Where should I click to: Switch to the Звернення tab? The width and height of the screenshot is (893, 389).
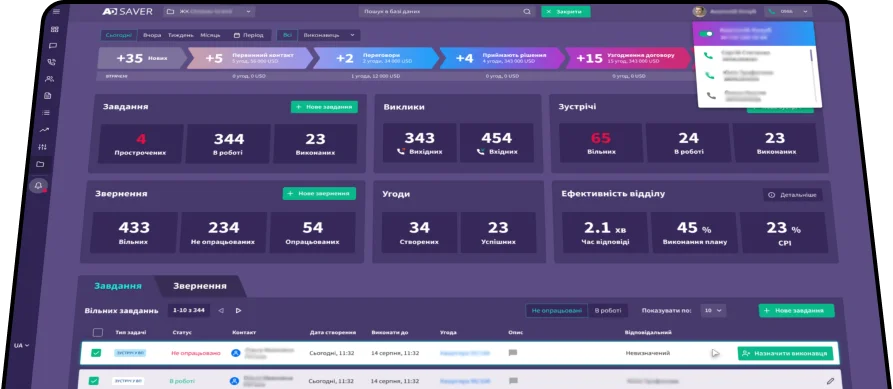pyautogui.click(x=200, y=286)
